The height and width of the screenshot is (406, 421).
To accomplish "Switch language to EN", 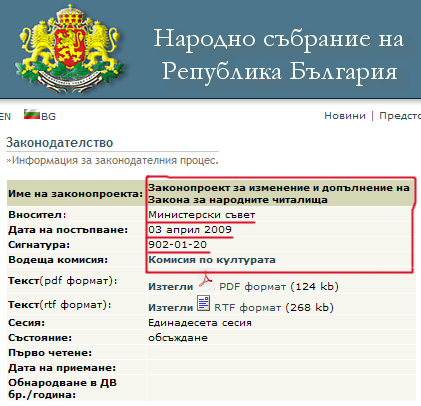I will [x=5, y=116].
